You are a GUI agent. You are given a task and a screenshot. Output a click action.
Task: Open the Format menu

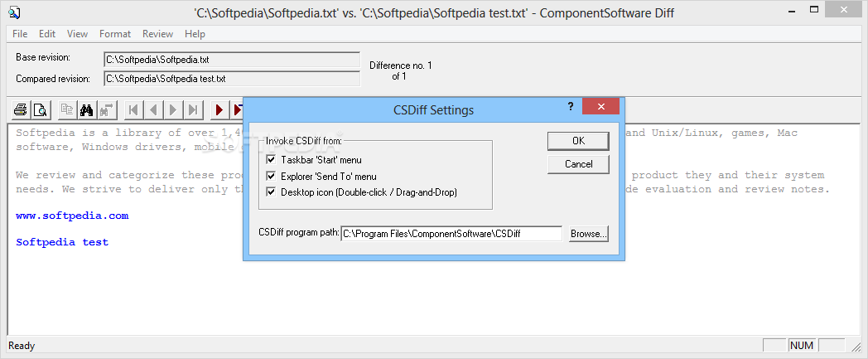point(115,34)
